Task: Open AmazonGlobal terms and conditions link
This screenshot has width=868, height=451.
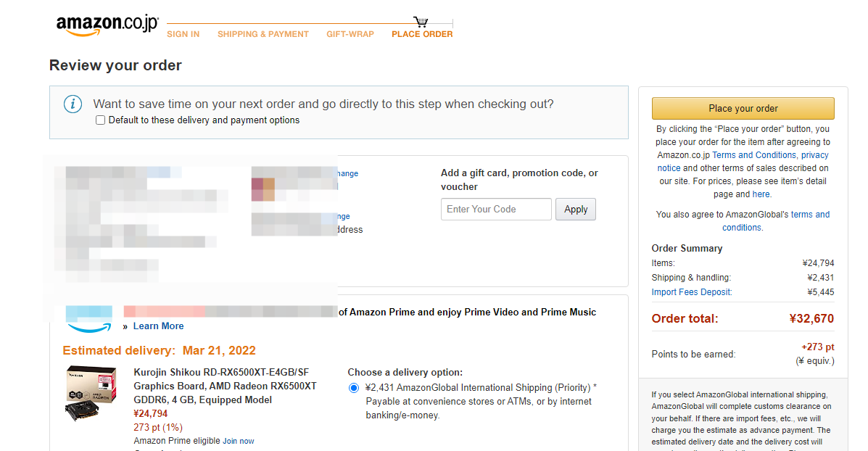Action: (810, 215)
